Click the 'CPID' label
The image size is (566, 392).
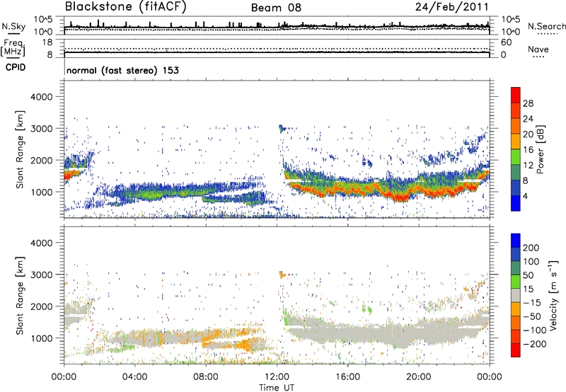16,67
